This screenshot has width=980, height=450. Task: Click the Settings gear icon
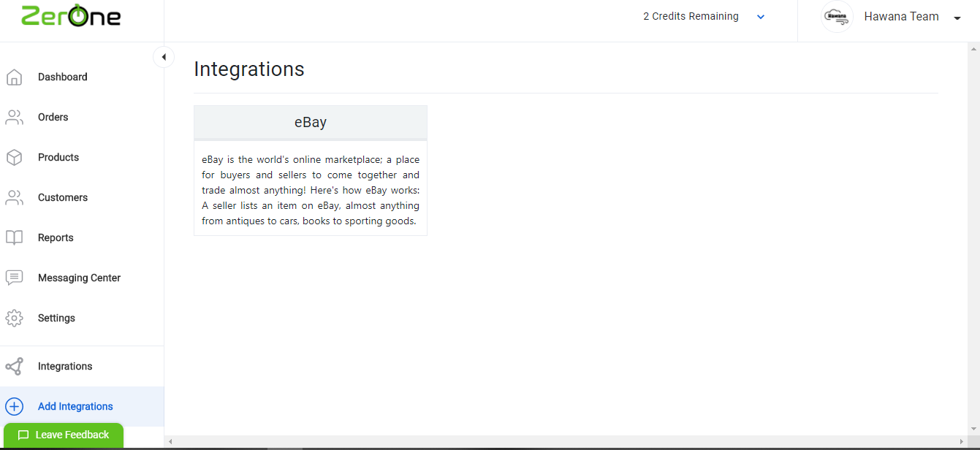[x=14, y=318]
